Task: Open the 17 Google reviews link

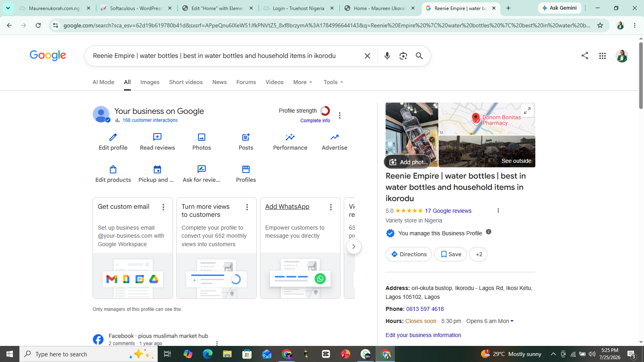Action: (448, 211)
